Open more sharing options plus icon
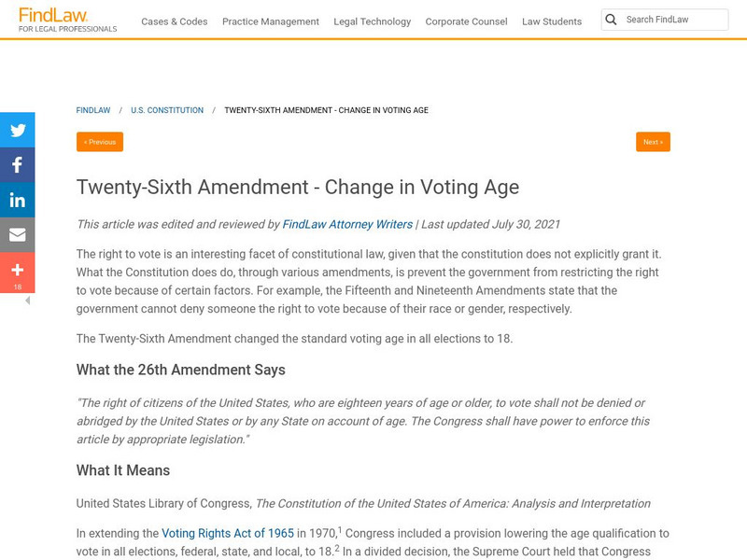 pyautogui.click(x=17, y=270)
